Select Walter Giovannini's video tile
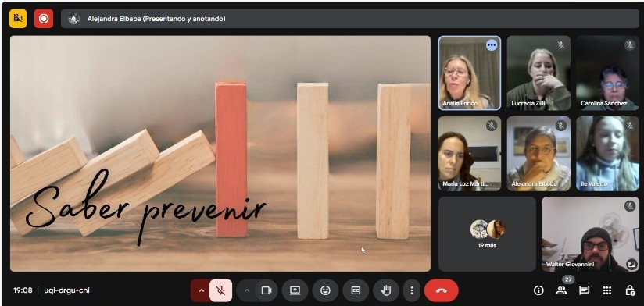644x306 pixels. coord(591,234)
